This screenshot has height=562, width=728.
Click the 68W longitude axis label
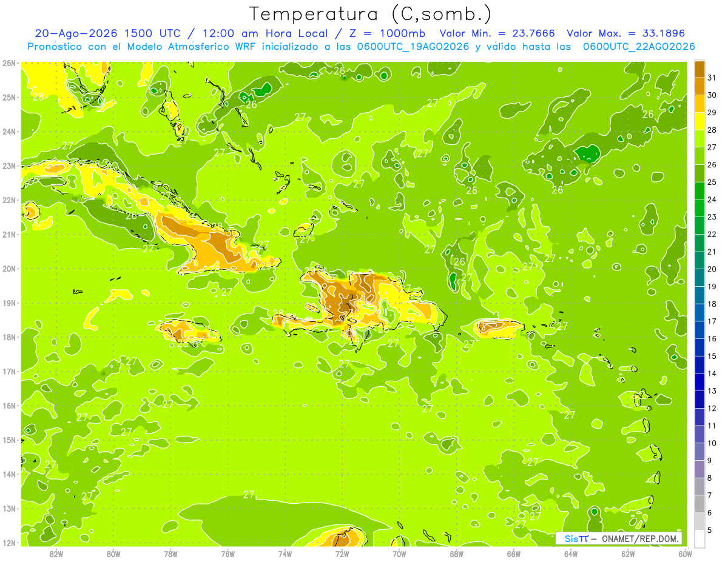pyautogui.click(x=457, y=554)
